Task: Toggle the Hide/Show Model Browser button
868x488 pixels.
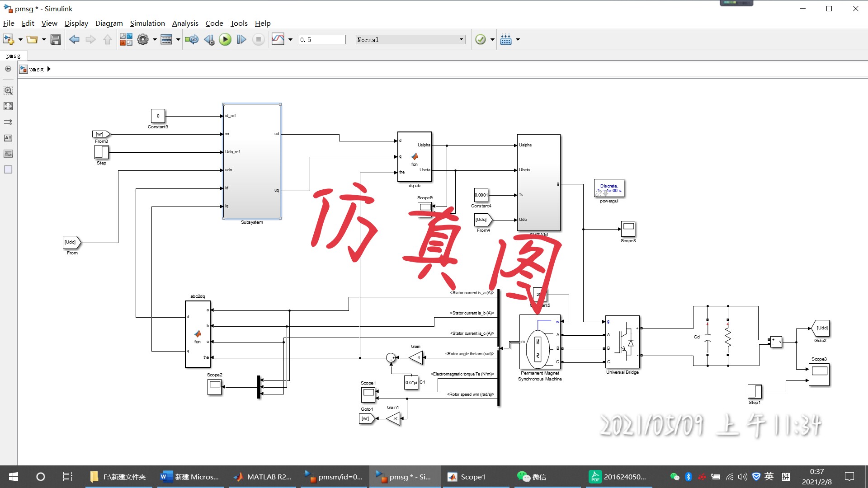Action: tap(8, 69)
